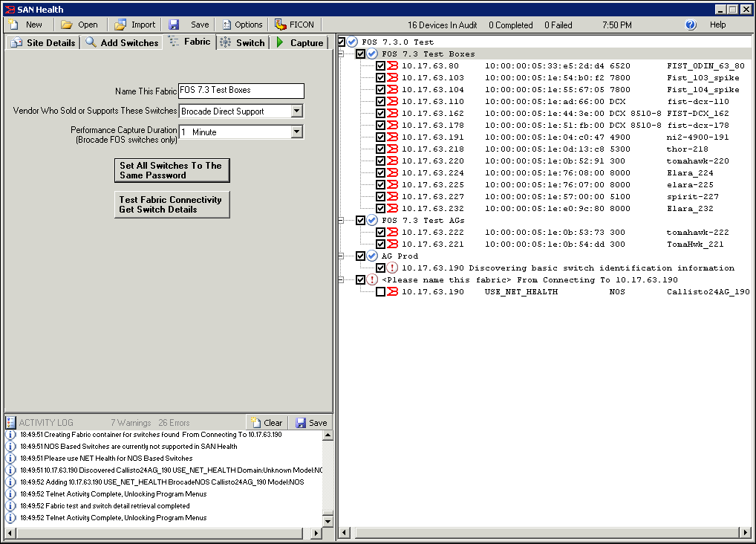
Task: Click Brocade switch icon for 10.17.63.232
Action: [393, 209]
